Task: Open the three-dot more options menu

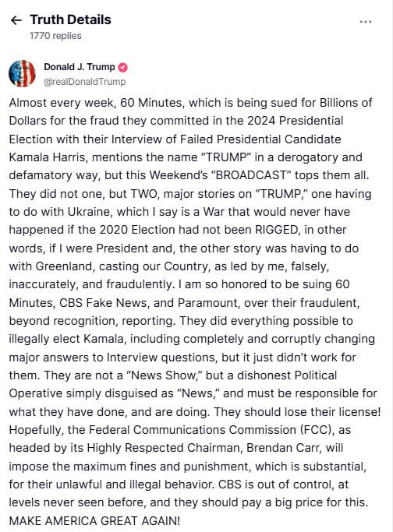Action: (x=366, y=22)
